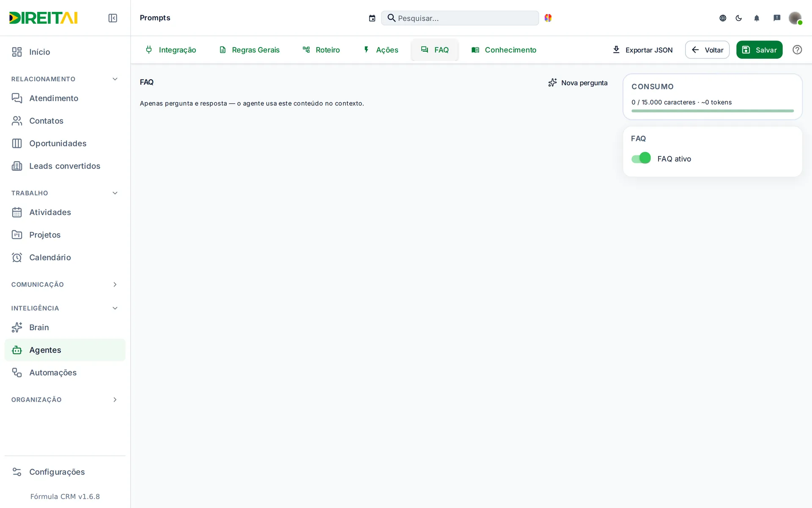The height and width of the screenshot is (508, 812).
Task: Open Oportunidades in sidebar
Action: [65, 144]
